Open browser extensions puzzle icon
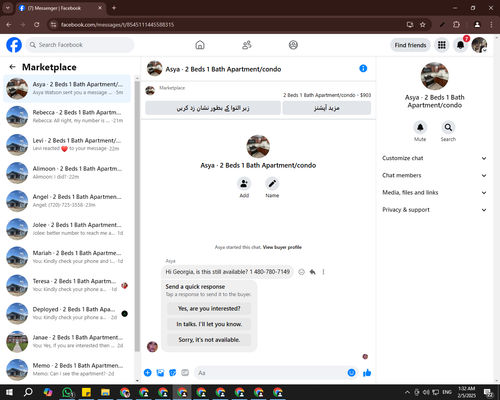 click(x=456, y=25)
